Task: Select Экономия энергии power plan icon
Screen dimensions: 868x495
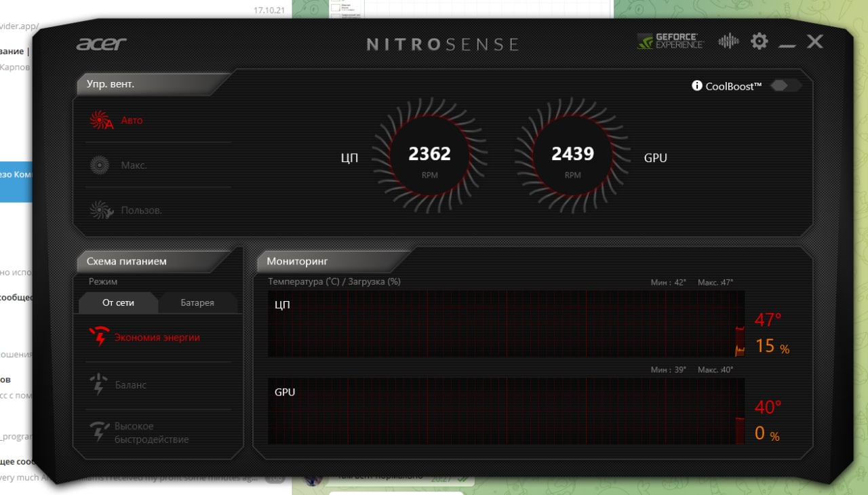Action: (x=100, y=337)
